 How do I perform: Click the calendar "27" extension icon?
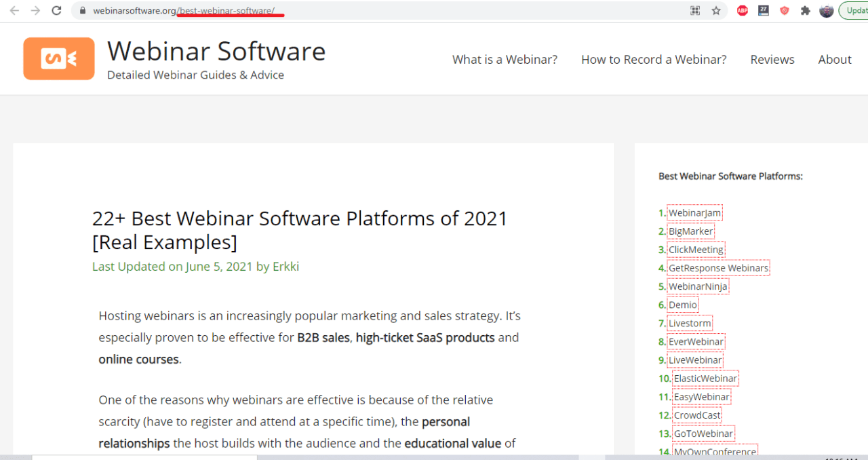pos(763,10)
